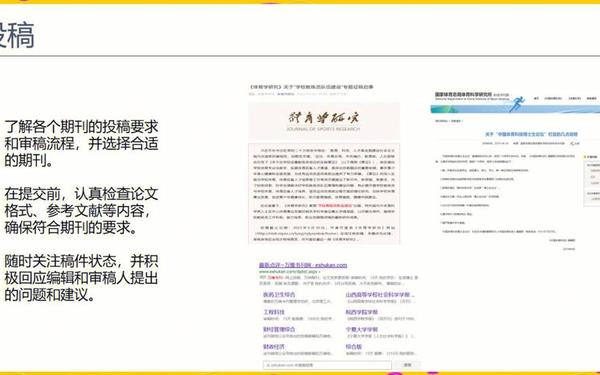The image size is (600, 375).
Task: Open the 皖西学院学报 sublink
Action: tap(362, 312)
